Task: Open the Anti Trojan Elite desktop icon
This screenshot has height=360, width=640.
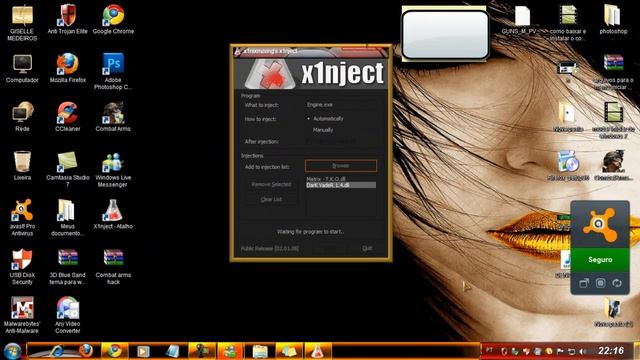Action: point(68,20)
